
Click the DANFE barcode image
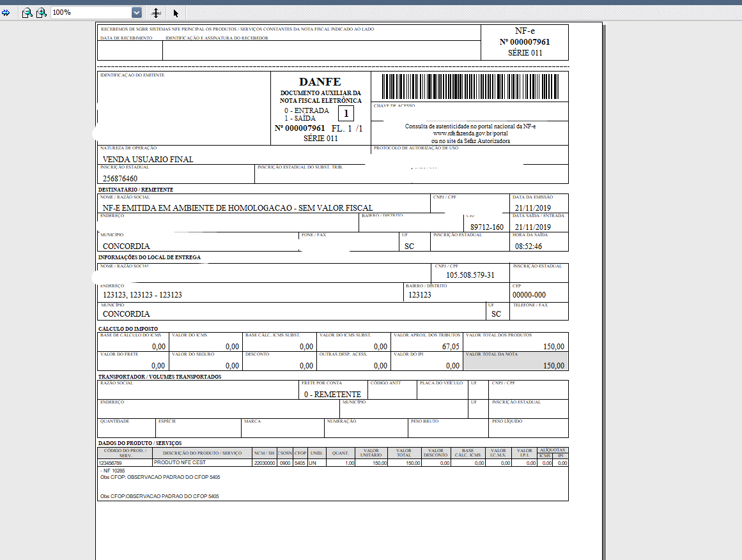pyautogui.click(x=470, y=86)
